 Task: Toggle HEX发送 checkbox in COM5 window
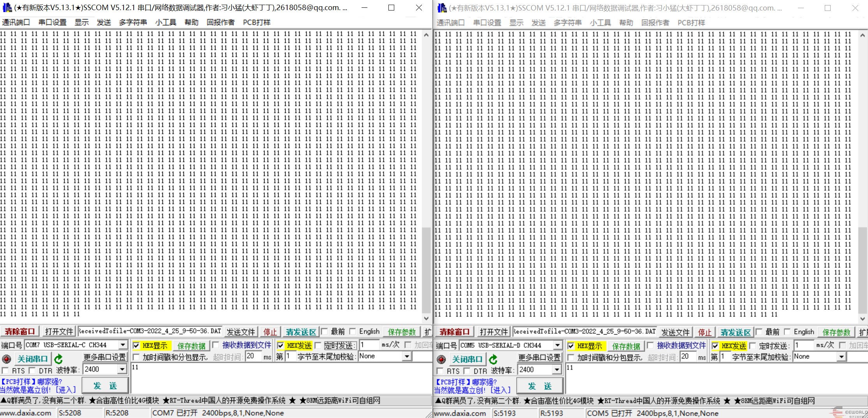(715, 346)
